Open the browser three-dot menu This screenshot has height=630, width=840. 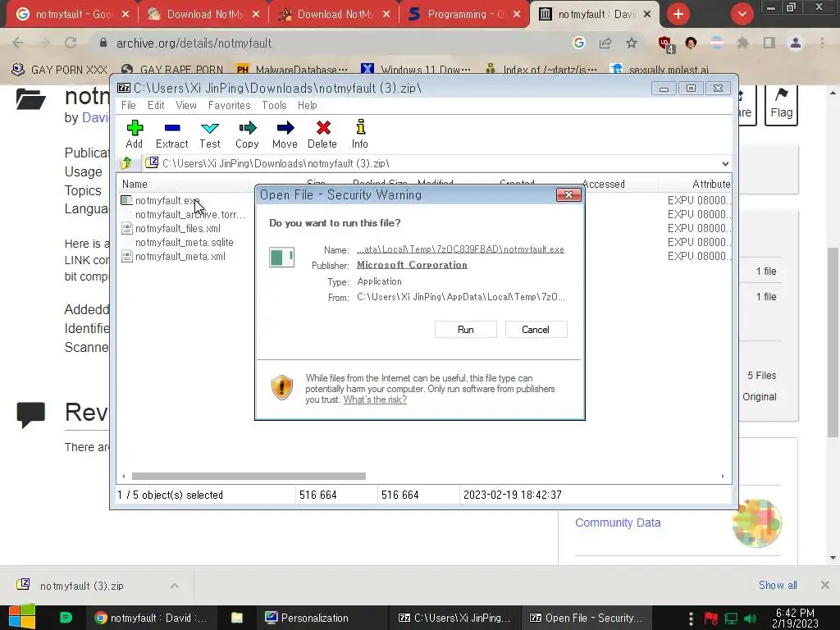click(822, 43)
